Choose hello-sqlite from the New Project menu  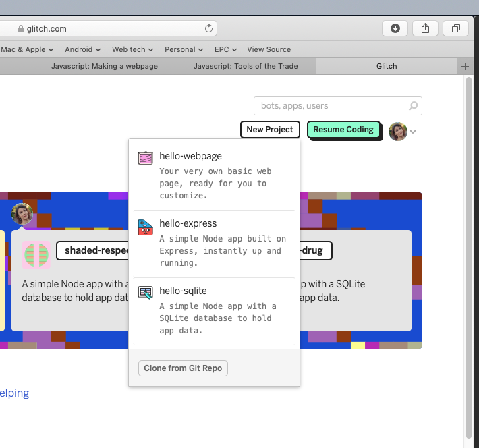coord(214,311)
